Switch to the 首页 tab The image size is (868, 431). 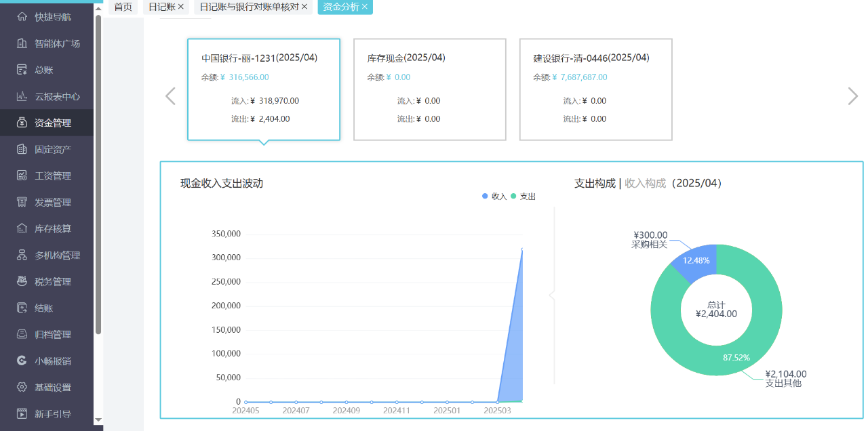click(x=123, y=7)
